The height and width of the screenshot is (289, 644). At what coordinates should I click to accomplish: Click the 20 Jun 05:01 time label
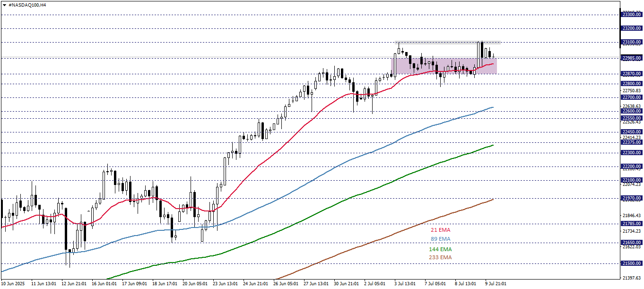point(195,284)
